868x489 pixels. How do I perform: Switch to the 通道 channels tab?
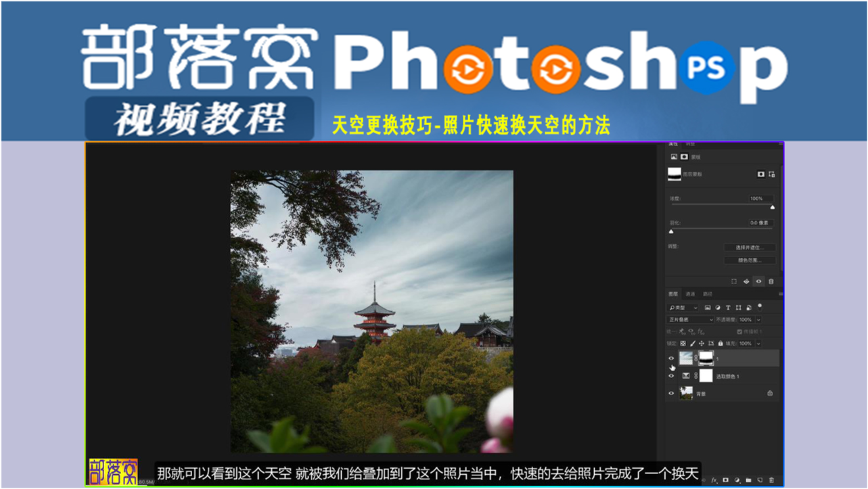click(690, 294)
